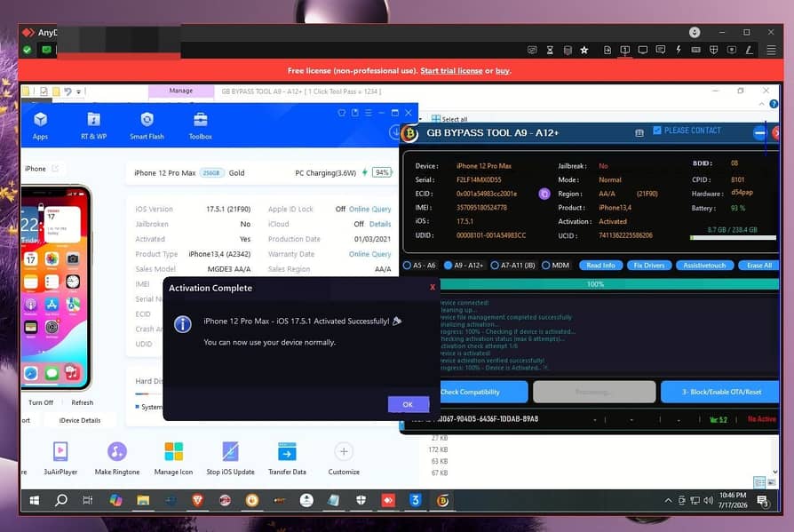Click OK in Activation Complete dialog
This screenshot has height=532, width=794.
[x=409, y=404]
